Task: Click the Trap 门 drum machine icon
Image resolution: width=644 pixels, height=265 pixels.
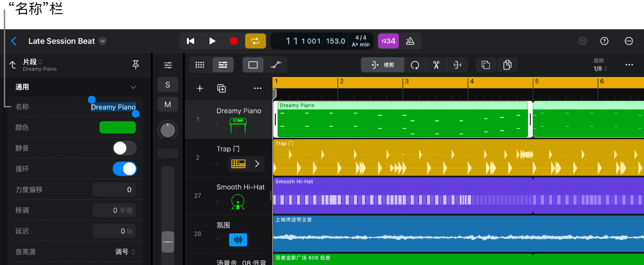Action: [x=238, y=164]
